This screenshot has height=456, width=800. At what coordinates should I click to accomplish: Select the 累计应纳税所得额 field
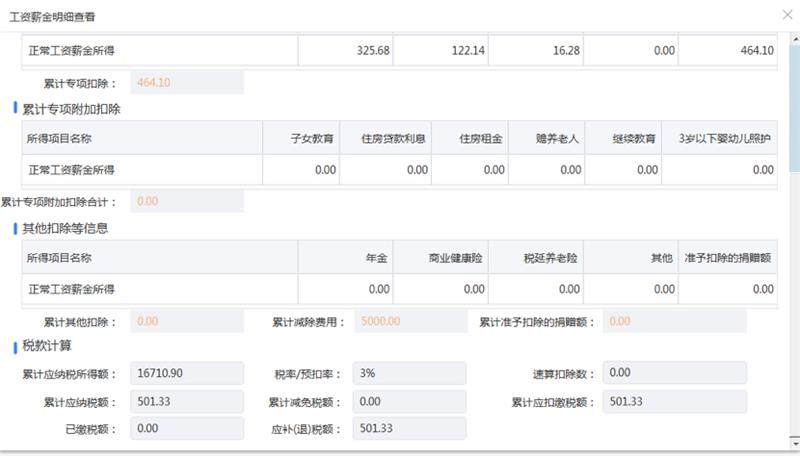pyautogui.click(x=187, y=373)
